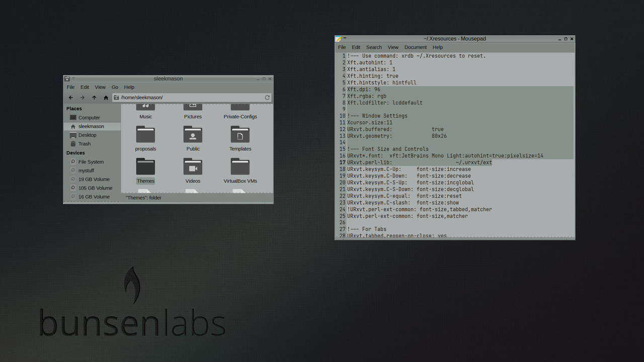Image resolution: width=644 pixels, height=362 pixels.
Task: Open the Public folder icon
Action: click(x=193, y=135)
